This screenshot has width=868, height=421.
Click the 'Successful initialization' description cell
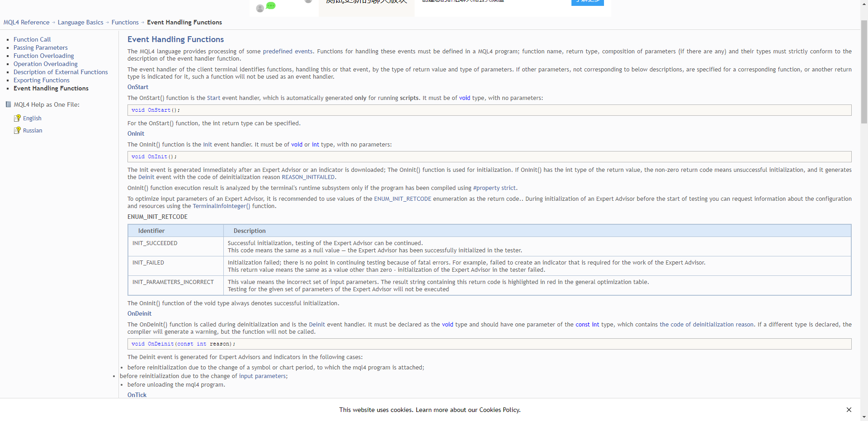tap(537, 246)
